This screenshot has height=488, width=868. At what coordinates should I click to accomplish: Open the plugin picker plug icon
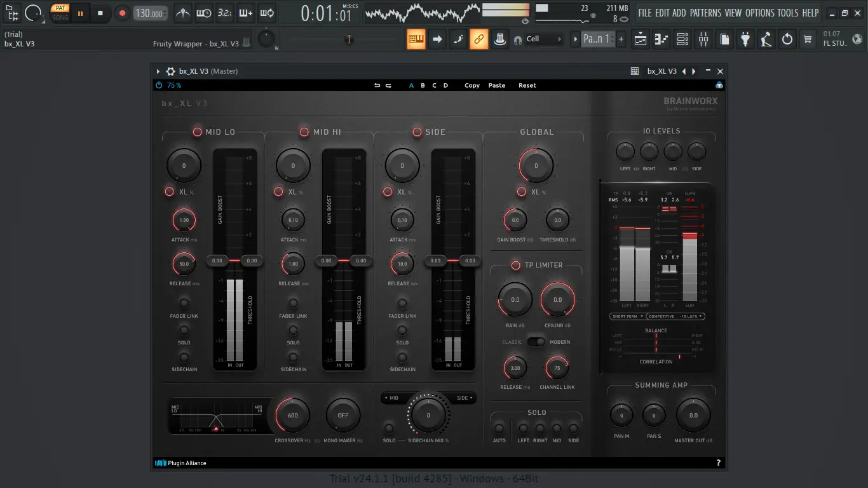click(x=745, y=39)
